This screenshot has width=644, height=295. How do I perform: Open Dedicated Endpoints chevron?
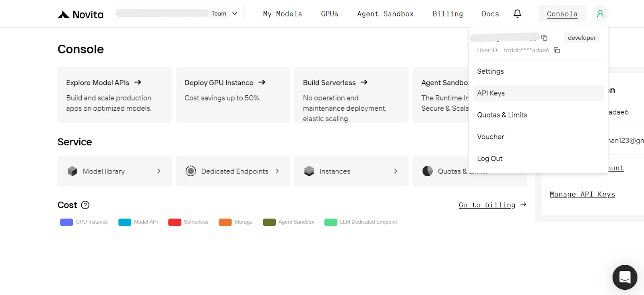tap(277, 171)
